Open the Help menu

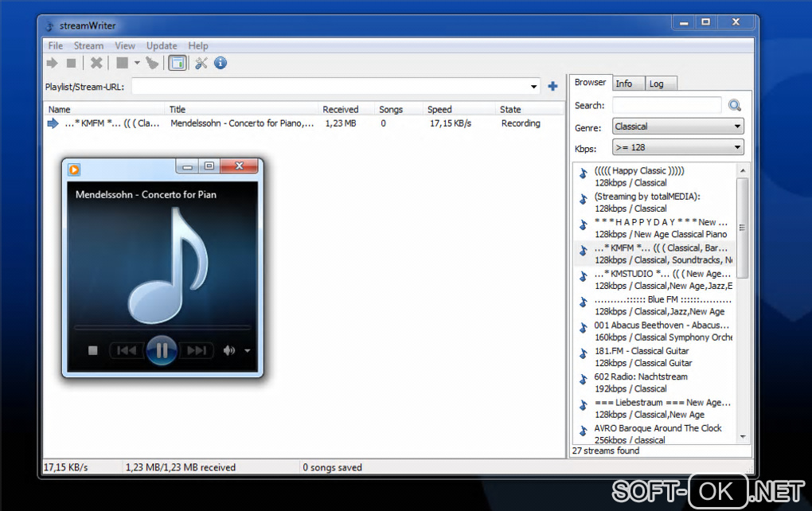click(197, 45)
